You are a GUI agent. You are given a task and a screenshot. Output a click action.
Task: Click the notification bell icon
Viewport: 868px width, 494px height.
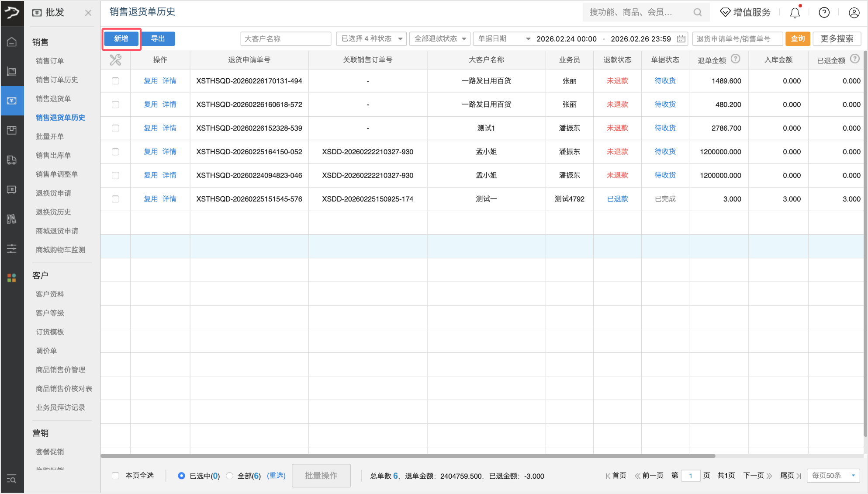click(x=795, y=13)
